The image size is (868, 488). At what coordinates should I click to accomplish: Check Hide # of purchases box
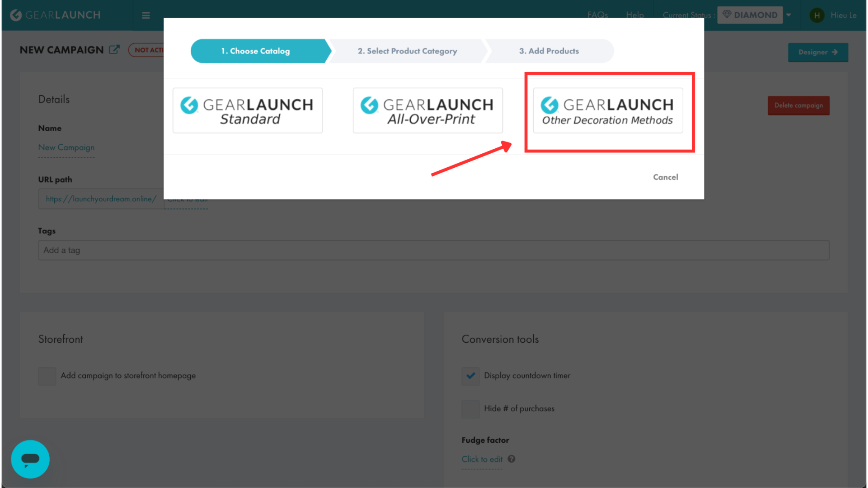(470, 409)
